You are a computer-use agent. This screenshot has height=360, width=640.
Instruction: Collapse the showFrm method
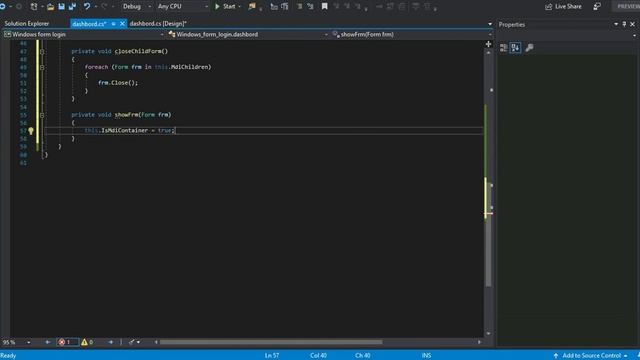pos(42,116)
